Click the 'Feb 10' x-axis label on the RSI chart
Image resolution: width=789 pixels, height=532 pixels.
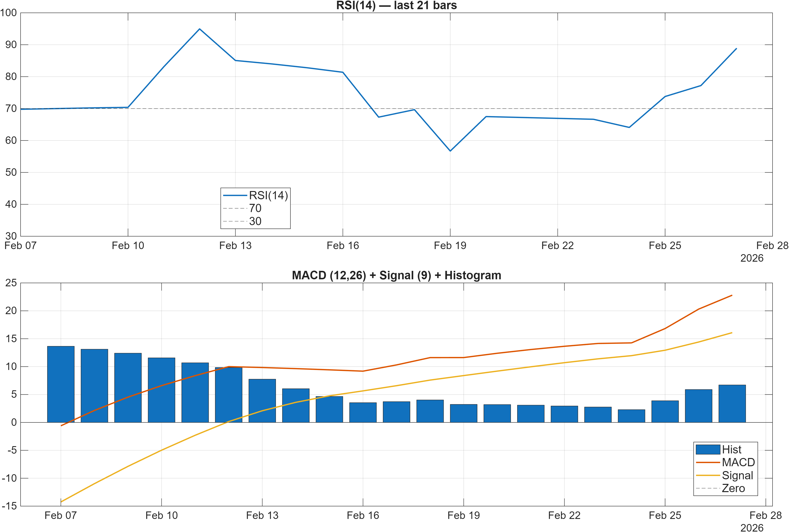tap(128, 246)
